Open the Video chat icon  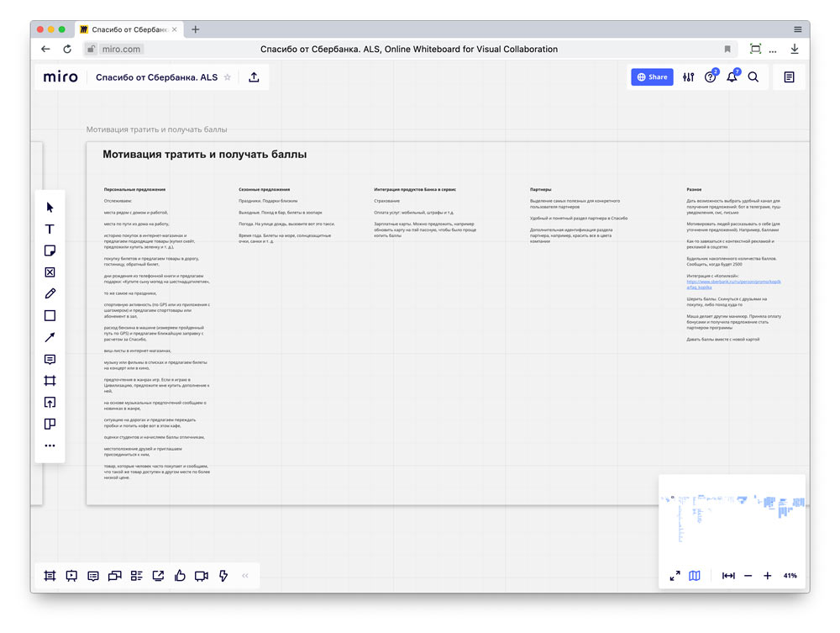(201, 576)
